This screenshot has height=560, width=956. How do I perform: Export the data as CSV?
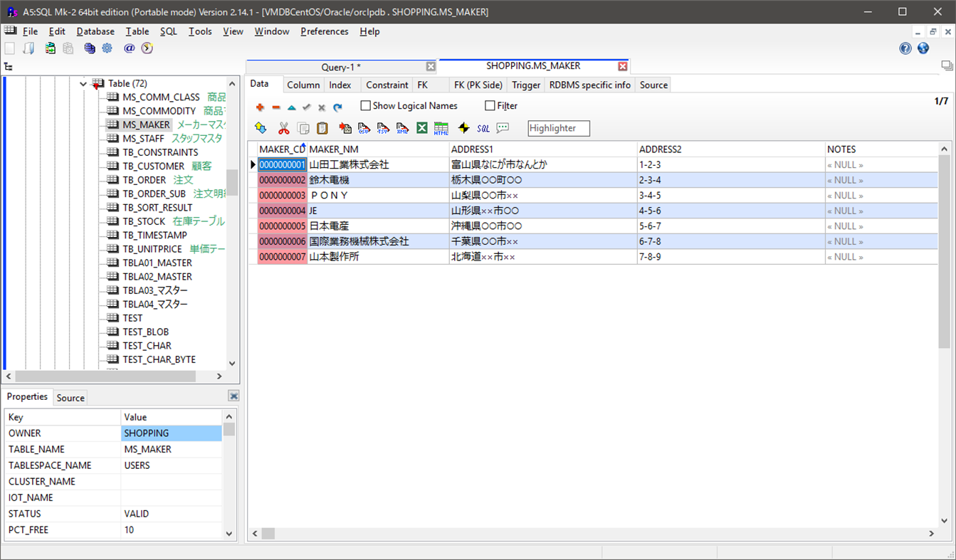pos(364,128)
